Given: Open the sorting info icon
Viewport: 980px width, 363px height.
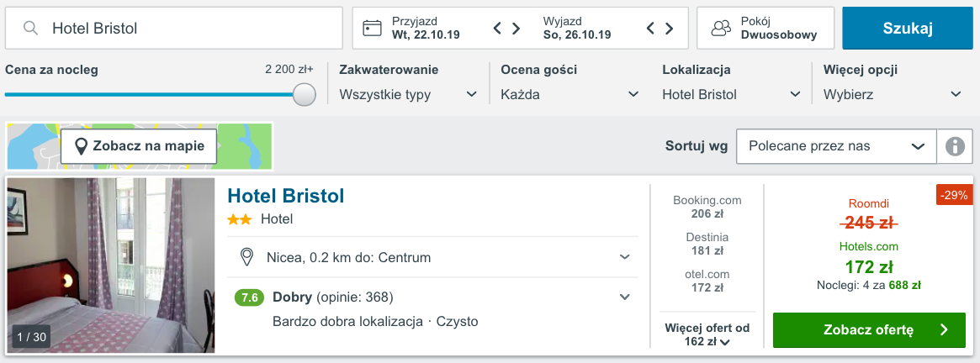Looking at the screenshot, I should (955, 146).
